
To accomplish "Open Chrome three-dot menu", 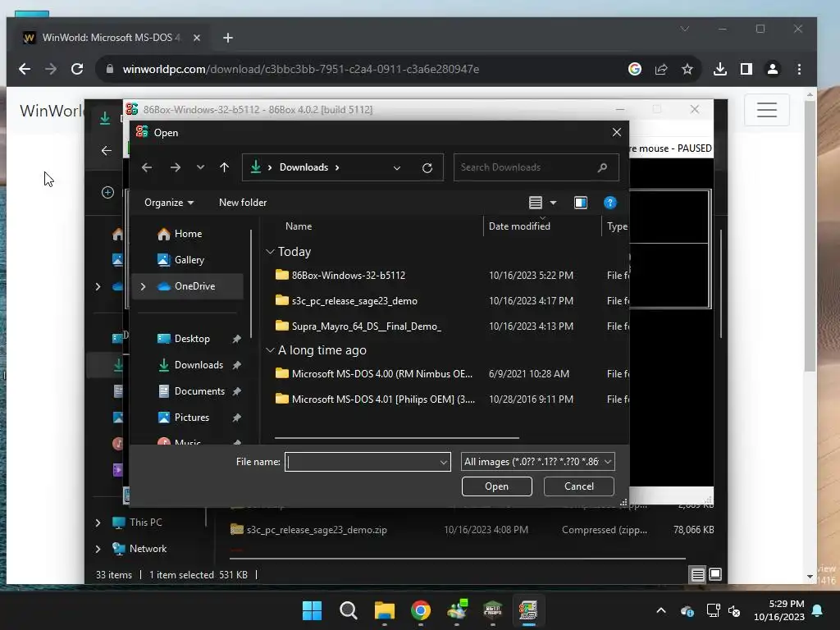I will (799, 69).
